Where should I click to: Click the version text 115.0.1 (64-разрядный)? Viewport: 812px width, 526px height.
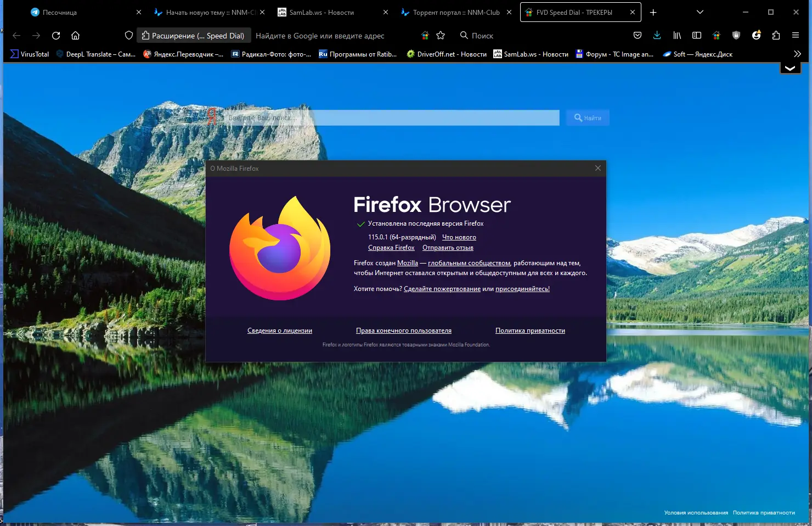402,237
